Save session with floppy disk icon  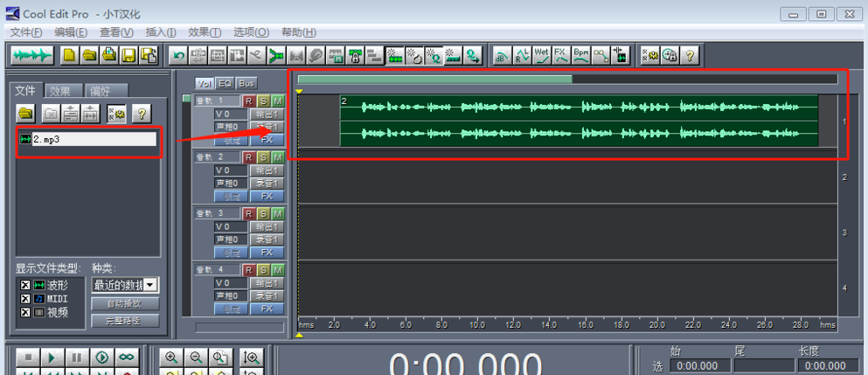tap(129, 55)
